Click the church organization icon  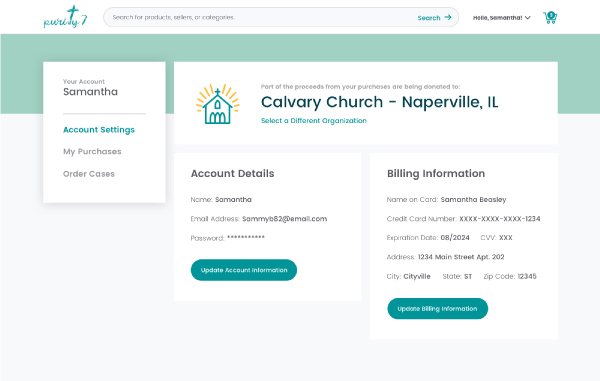(x=217, y=104)
